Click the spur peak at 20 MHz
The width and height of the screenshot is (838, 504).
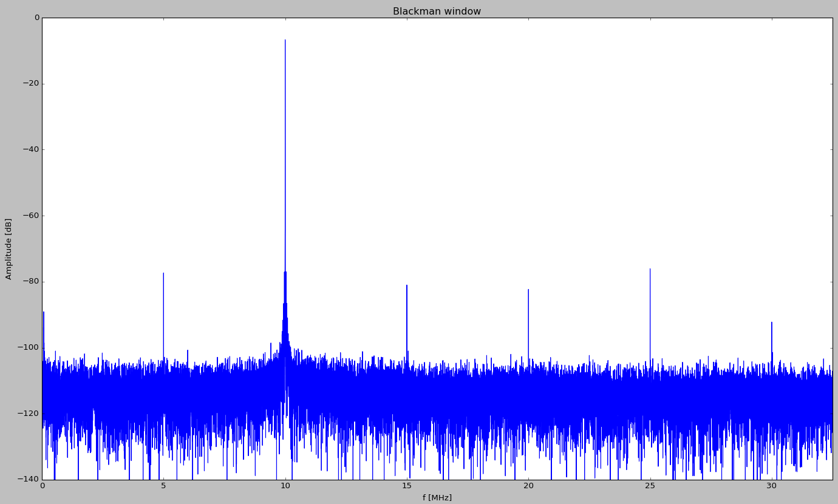tap(528, 290)
